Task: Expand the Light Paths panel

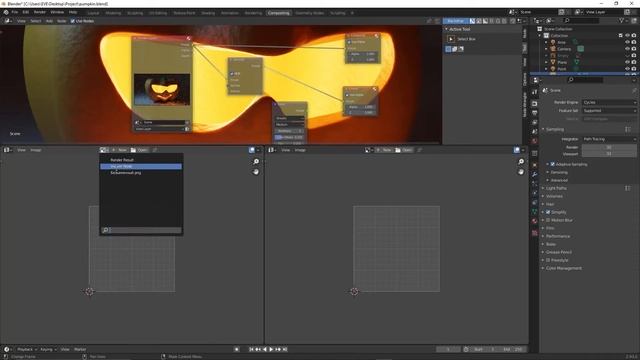Action: pos(556,188)
